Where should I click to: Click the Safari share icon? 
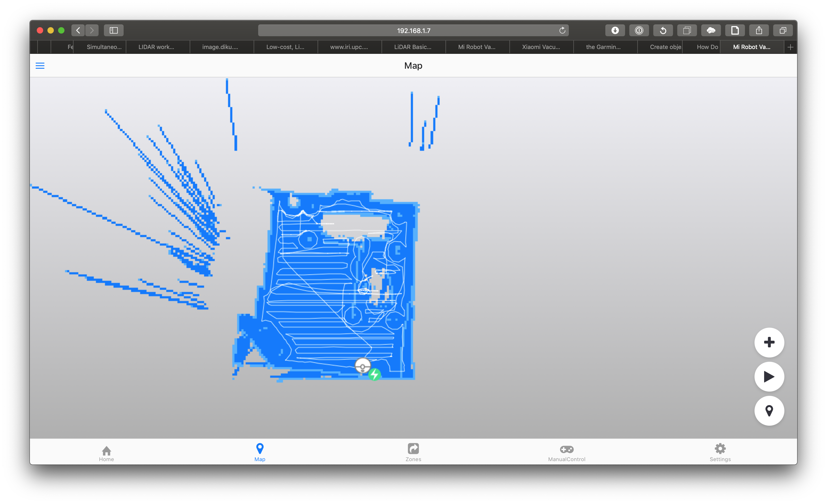click(x=759, y=31)
